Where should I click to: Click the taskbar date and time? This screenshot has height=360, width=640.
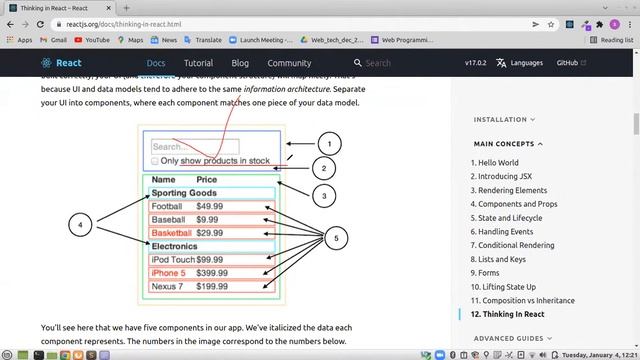pyautogui.click(x=600, y=355)
